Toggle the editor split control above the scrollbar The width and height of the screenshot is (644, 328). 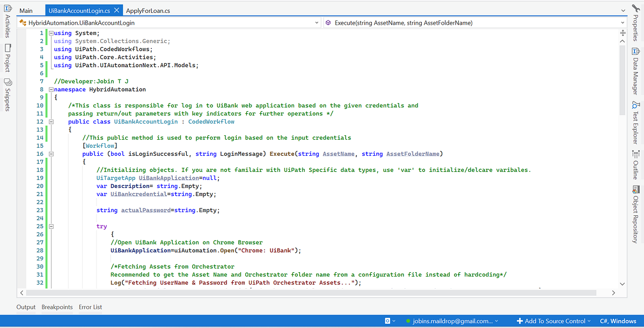(621, 34)
